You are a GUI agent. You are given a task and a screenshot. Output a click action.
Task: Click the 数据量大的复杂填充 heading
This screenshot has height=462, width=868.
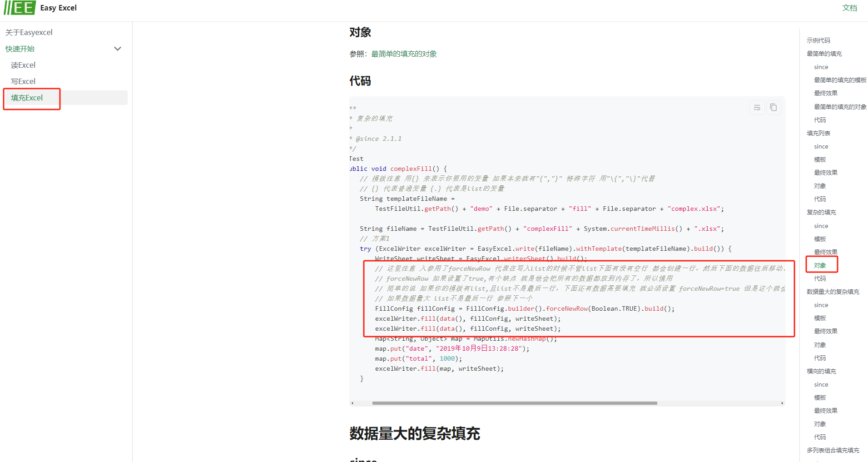[415, 433]
